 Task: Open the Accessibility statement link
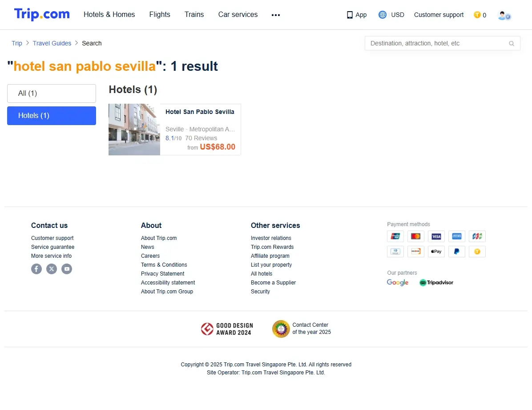pos(168,283)
